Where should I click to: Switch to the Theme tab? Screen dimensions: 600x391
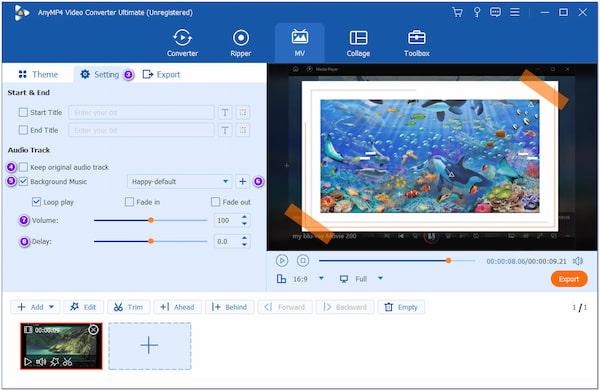point(38,74)
